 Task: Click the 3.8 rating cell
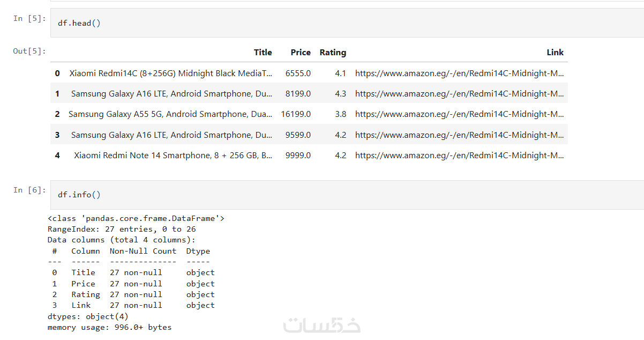(340, 114)
